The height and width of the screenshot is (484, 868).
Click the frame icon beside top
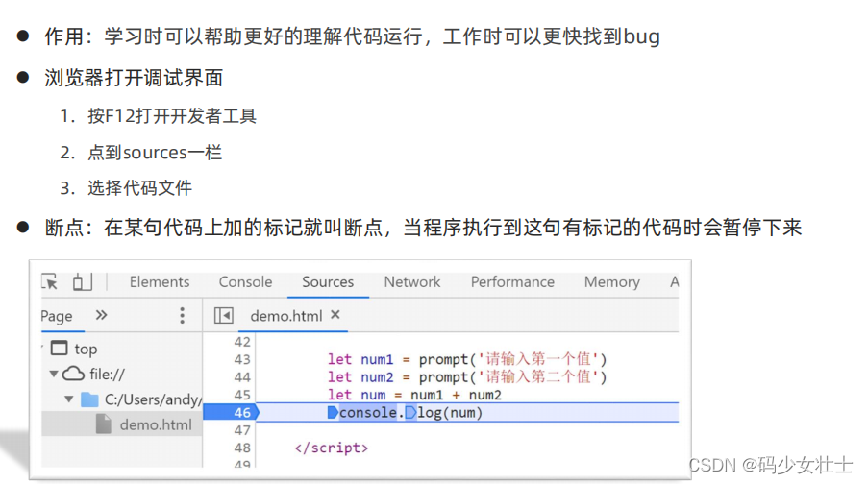tap(60, 348)
